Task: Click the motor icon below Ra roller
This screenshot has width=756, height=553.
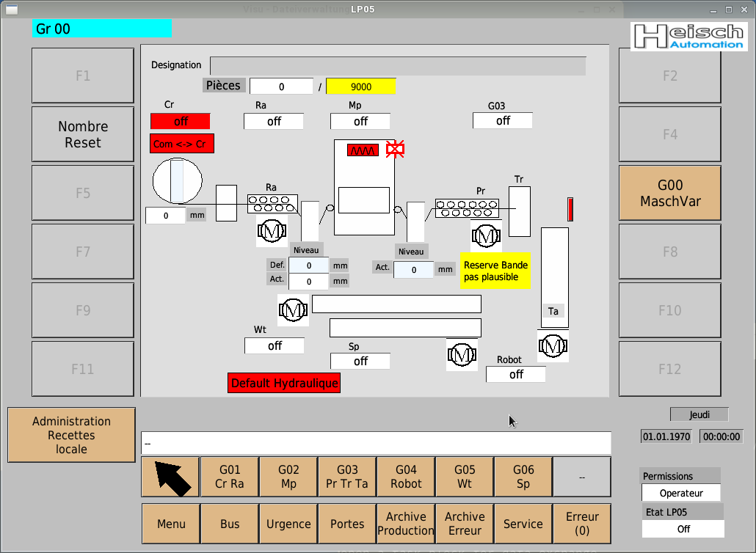Action: [x=271, y=232]
